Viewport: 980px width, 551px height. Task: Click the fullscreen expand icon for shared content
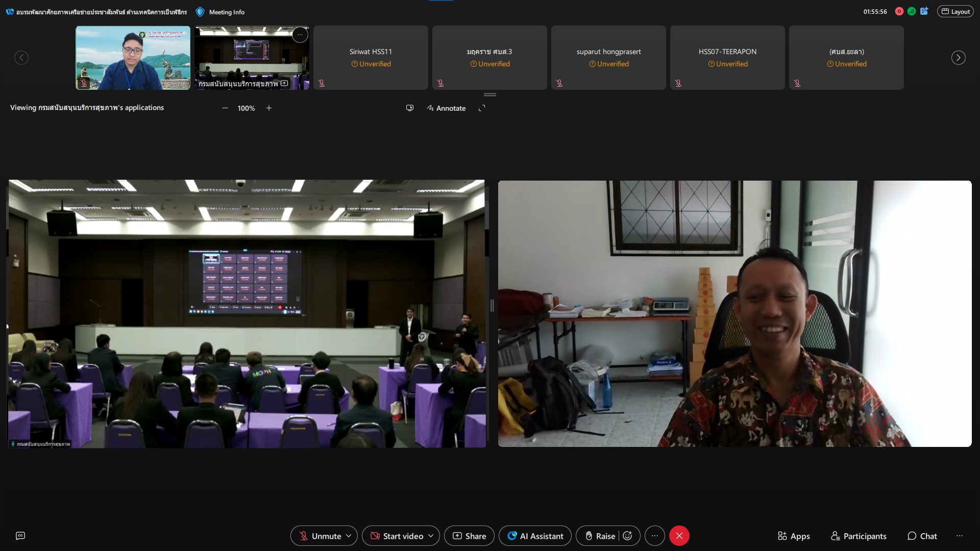pos(482,108)
